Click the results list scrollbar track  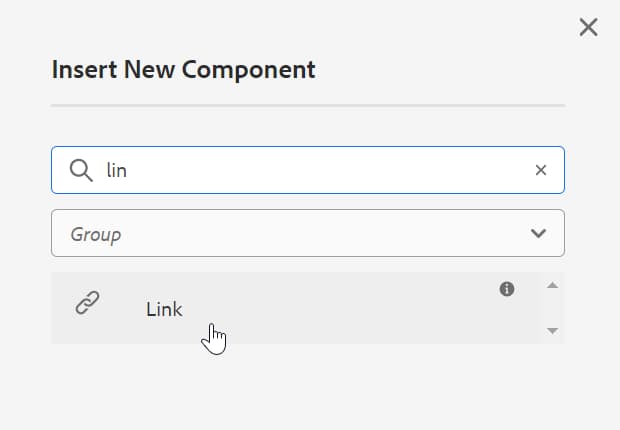[x=552, y=308]
